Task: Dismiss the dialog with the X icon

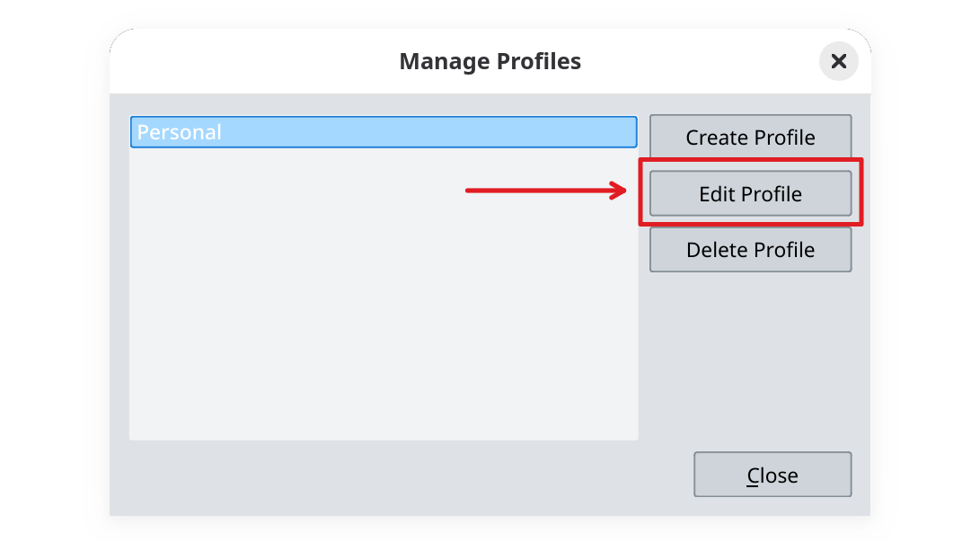Action: [x=838, y=61]
